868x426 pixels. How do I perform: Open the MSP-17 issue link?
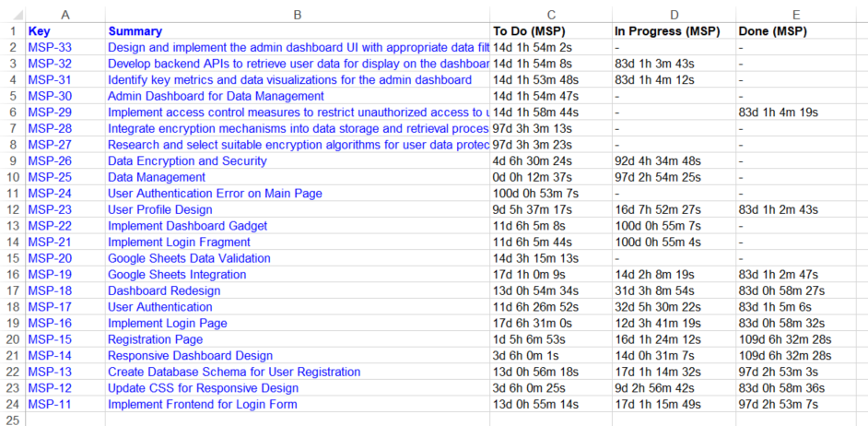(x=50, y=307)
